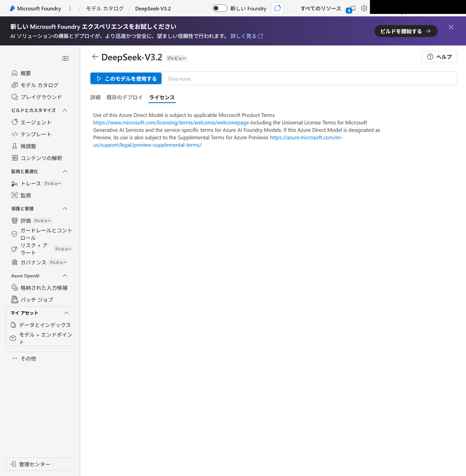Click the ガードレールとコントロール shield icon

14,234
